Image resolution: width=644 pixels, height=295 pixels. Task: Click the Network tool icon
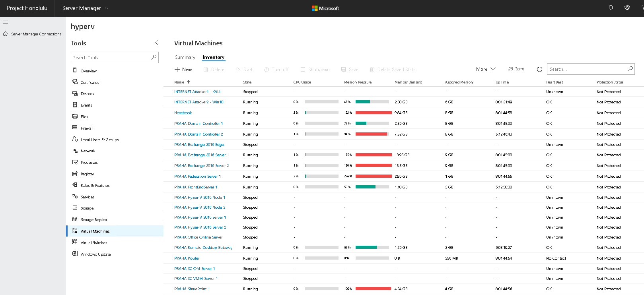click(75, 151)
